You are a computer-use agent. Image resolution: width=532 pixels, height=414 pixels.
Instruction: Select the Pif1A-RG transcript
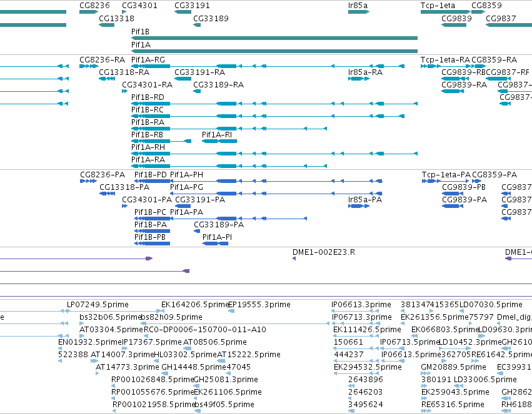click(x=268, y=66)
